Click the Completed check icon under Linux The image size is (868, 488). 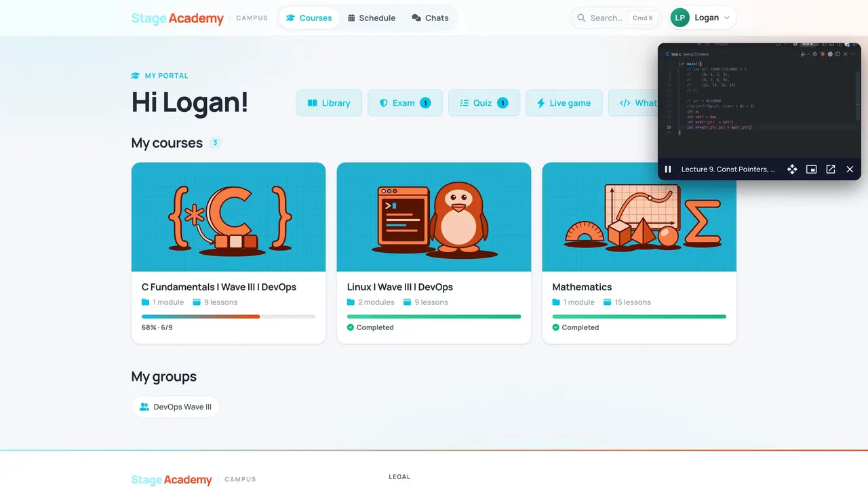coord(351,327)
